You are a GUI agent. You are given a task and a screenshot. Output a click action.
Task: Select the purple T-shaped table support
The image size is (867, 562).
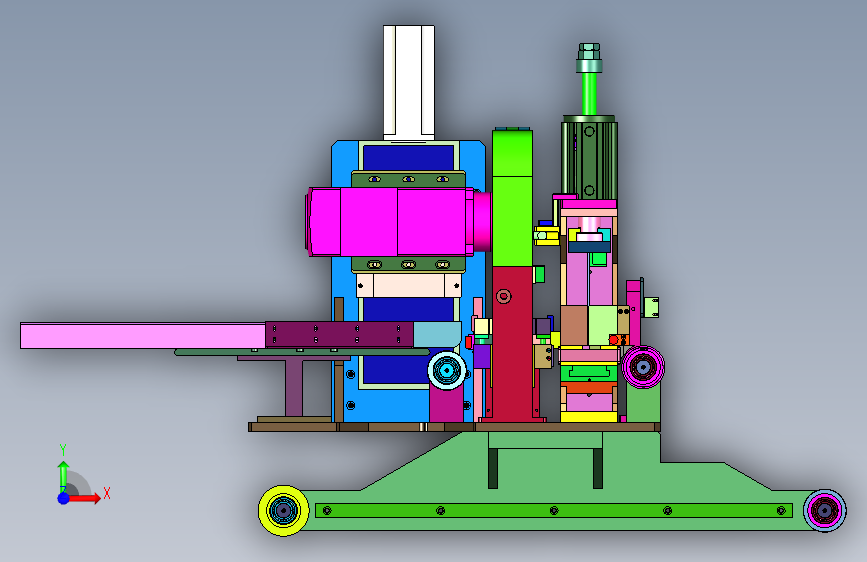tap(294, 387)
